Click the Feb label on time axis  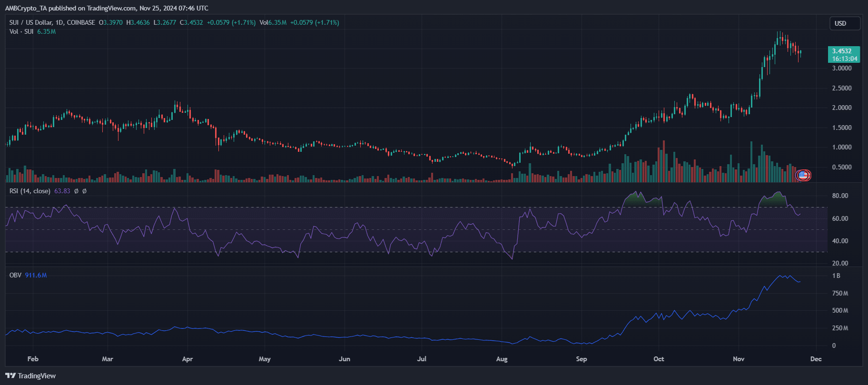(33, 359)
